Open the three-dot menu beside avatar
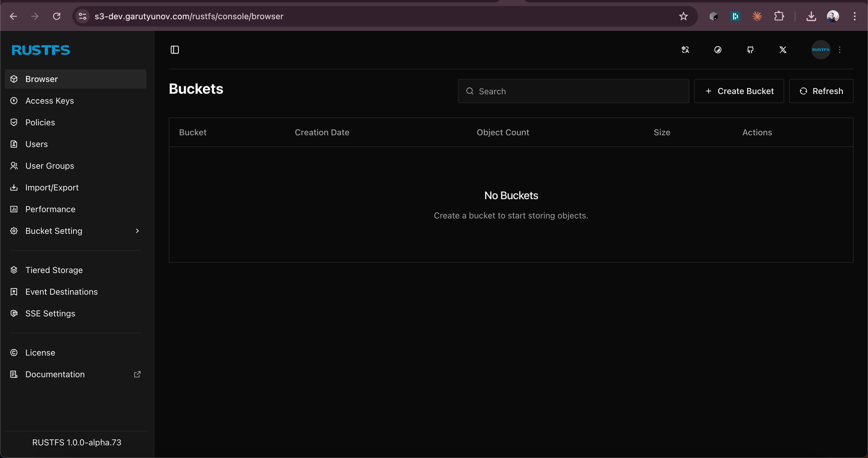This screenshot has width=868, height=458. [840, 50]
